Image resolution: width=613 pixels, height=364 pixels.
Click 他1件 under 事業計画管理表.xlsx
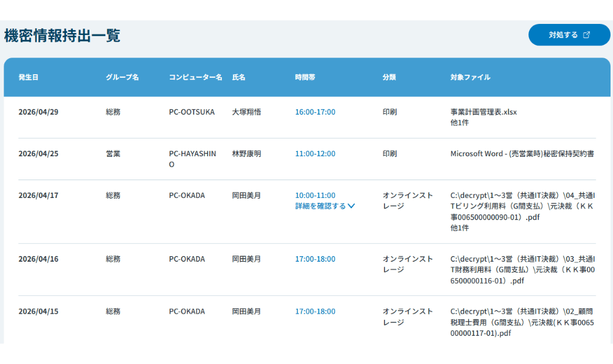click(459, 123)
